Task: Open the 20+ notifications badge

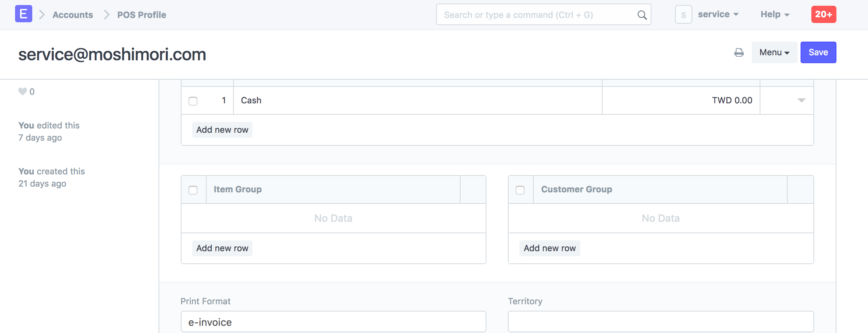Action: coord(824,14)
